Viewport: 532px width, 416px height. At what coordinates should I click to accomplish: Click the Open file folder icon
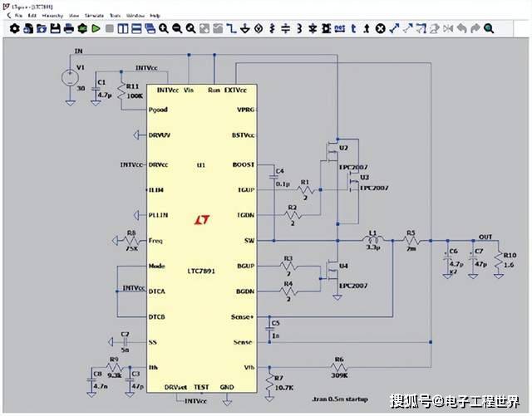pos(42,28)
